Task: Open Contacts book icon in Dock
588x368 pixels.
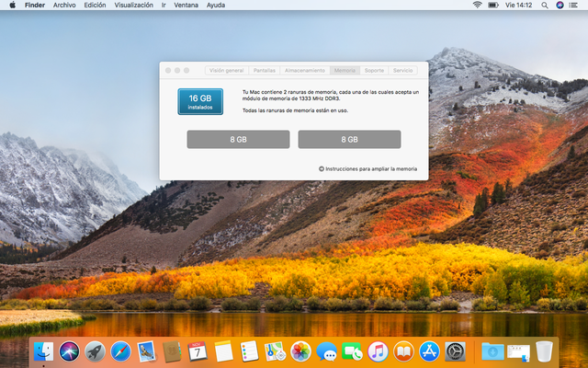Action: point(172,351)
